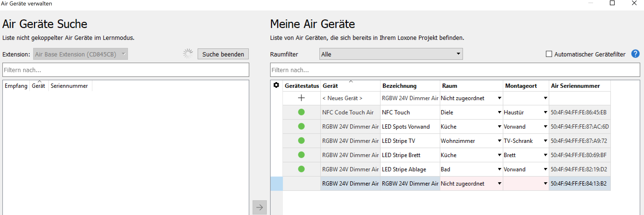Open Raum dropdown of LED Spots Vorwand row

[x=499, y=127]
